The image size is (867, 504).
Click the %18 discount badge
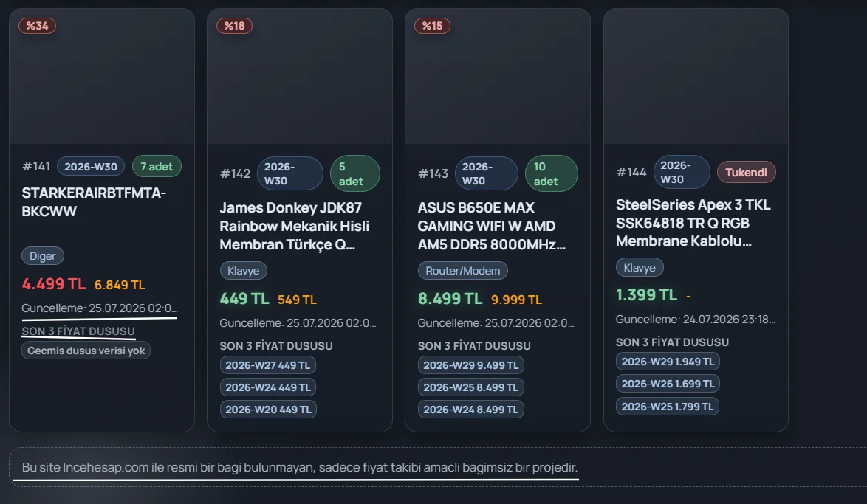click(234, 25)
